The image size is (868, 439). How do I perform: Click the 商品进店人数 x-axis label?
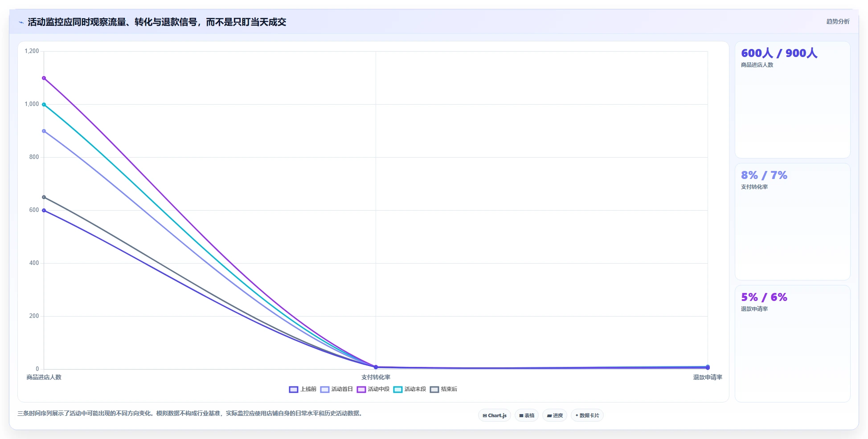click(44, 377)
